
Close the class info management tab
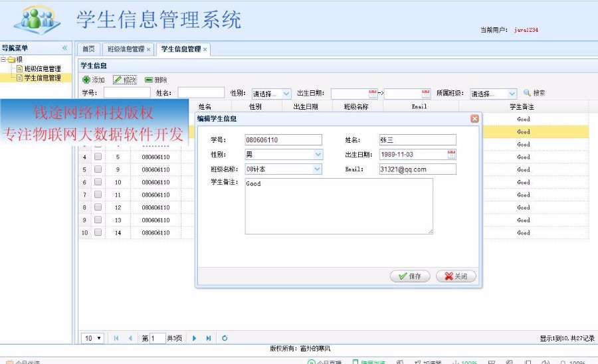(148, 50)
